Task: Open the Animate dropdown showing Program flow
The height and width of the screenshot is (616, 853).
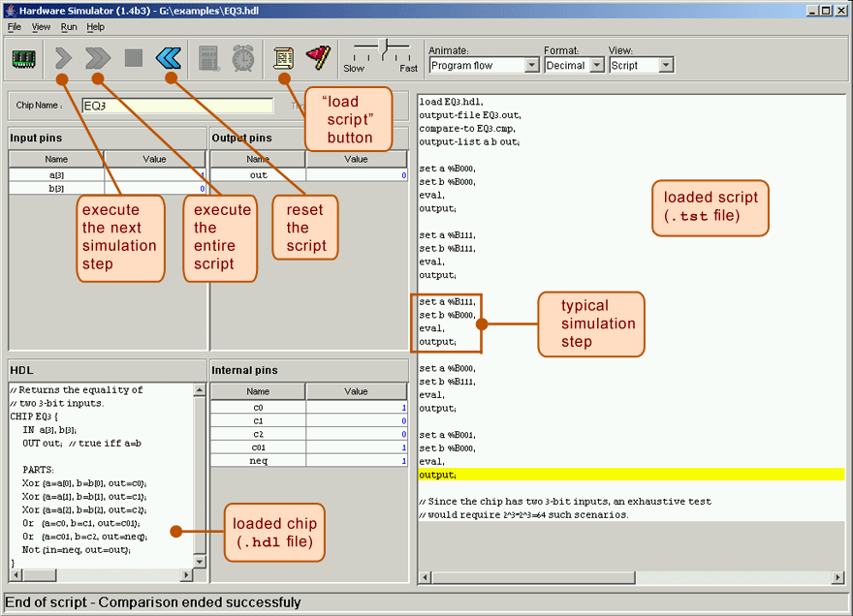Action: 484,66
